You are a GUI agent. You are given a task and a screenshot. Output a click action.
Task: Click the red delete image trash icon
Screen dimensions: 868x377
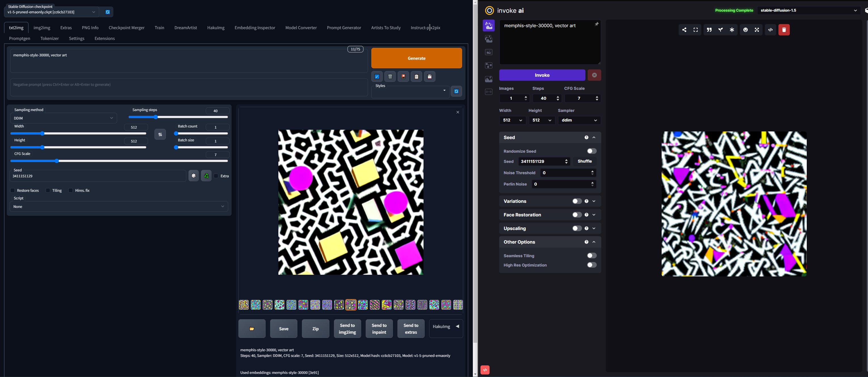[x=784, y=30]
